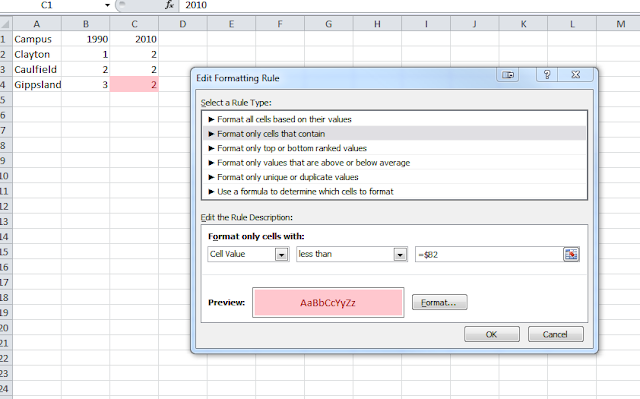
Task: Cancel the formatting rule dialog
Action: pos(556,334)
